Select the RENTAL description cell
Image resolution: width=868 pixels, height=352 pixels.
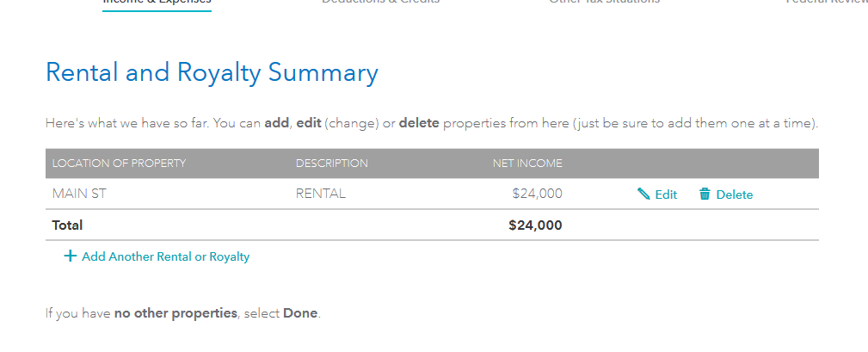pos(321,194)
